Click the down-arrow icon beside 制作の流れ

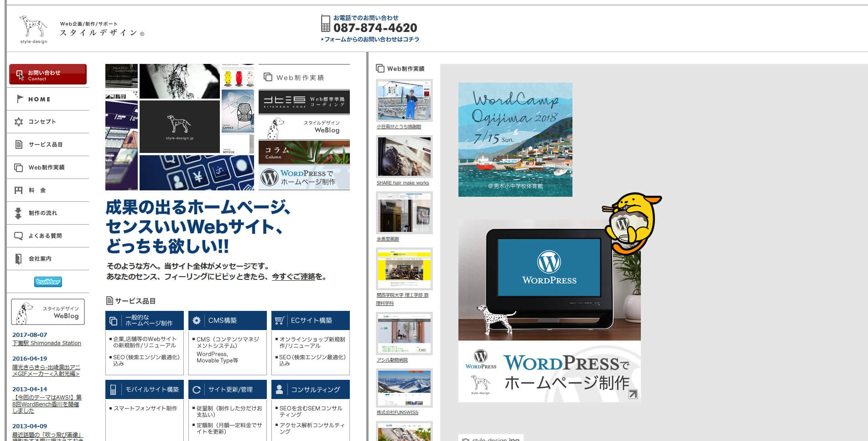(x=18, y=213)
